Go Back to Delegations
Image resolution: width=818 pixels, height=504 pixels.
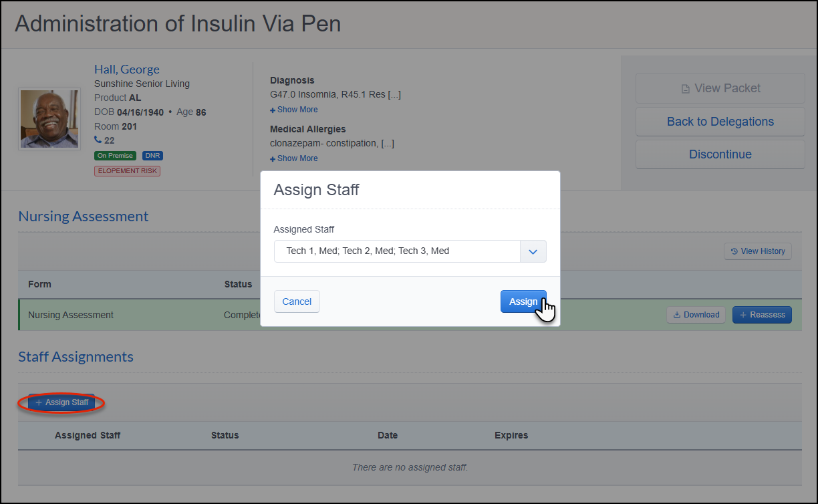(x=720, y=122)
